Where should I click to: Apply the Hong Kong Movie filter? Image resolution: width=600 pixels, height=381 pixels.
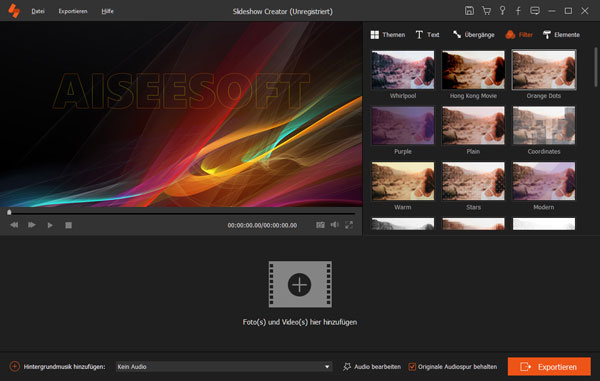point(473,70)
